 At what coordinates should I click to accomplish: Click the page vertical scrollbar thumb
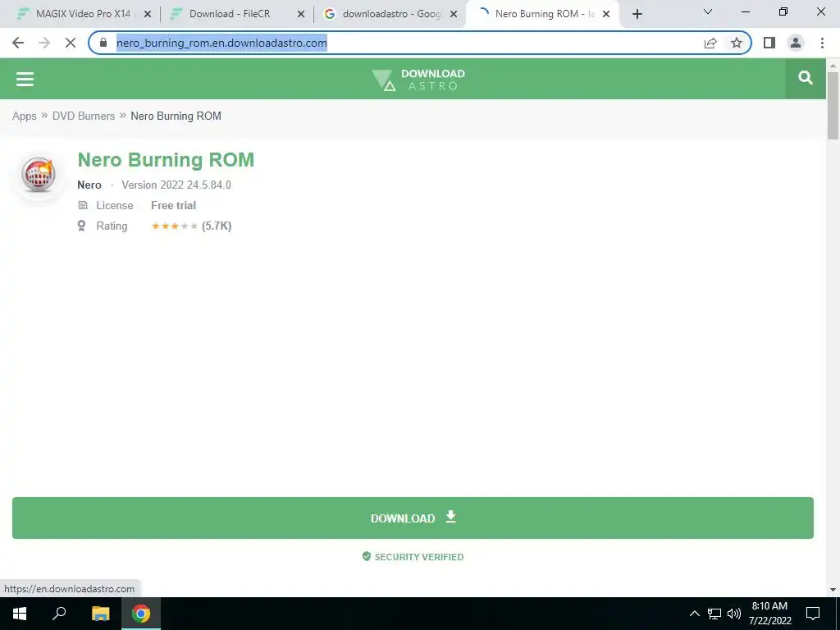(x=833, y=105)
